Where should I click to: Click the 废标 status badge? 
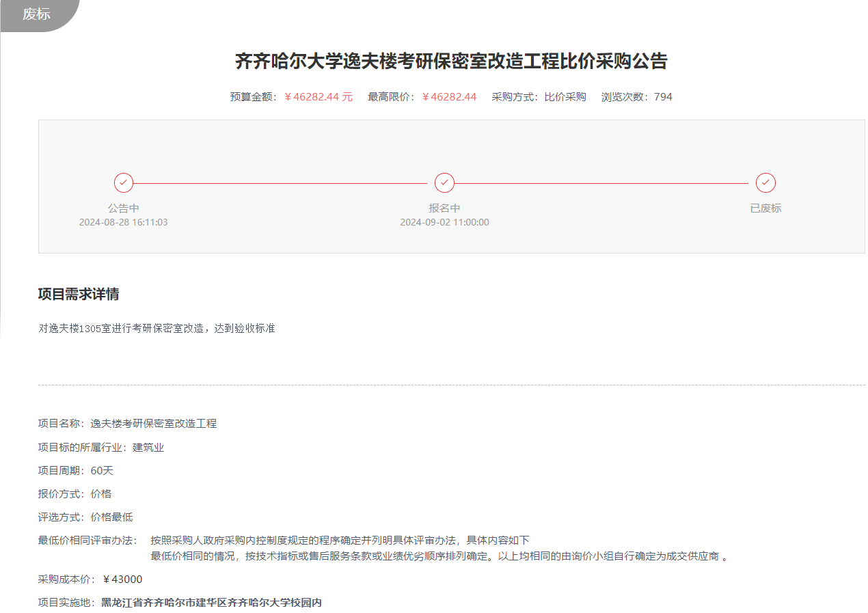36,14
